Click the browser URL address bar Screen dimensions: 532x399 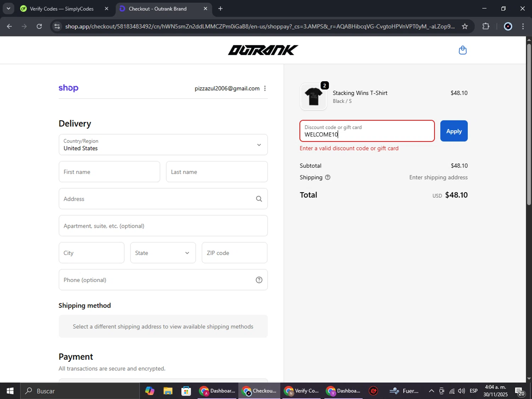pyautogui.click(x=260, y=26)
